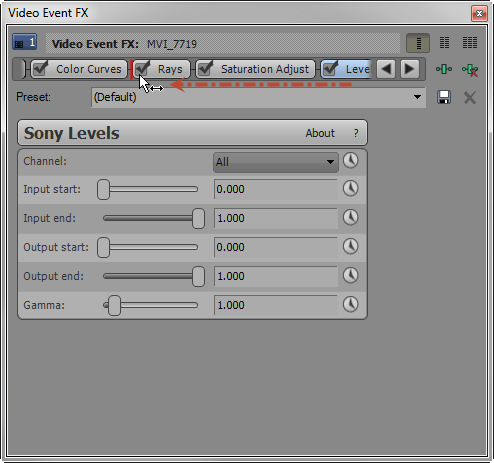Disable the Color Curves effect checkbox
The width and height of the screenshot is (494, 463).
tap(41, 68)
